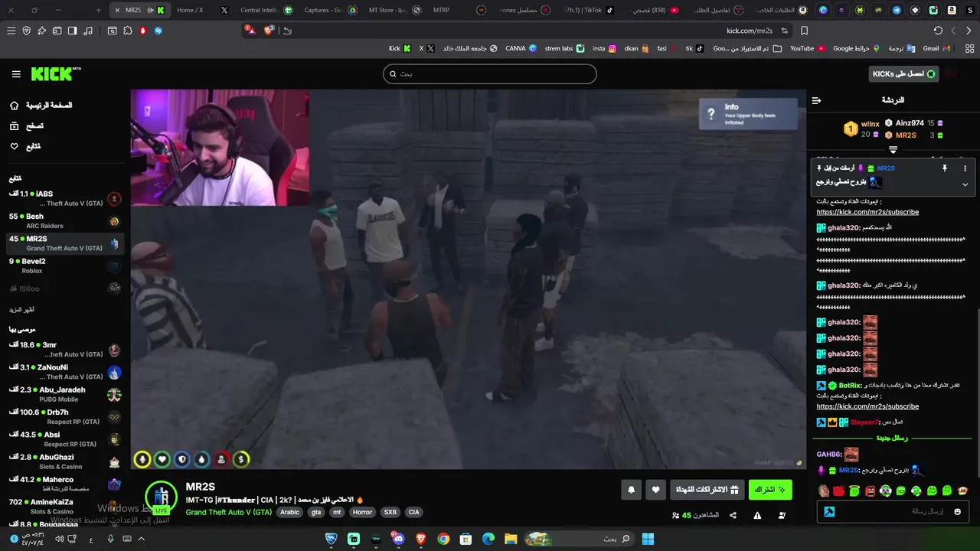Switch to TikTok browser tab
Viewport: 980px width, 551px height.
click(587, 10)
